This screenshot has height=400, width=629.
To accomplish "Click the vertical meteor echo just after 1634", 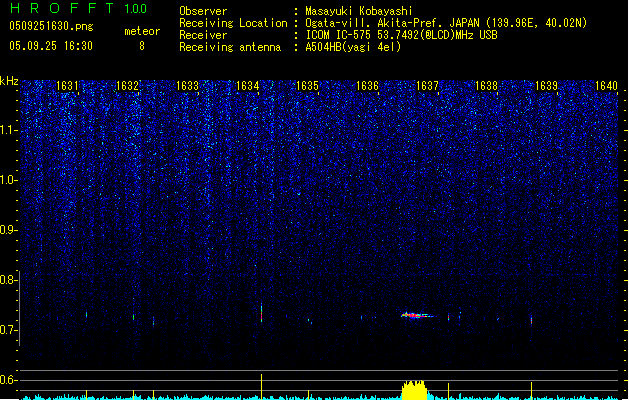I will point(262,313).
